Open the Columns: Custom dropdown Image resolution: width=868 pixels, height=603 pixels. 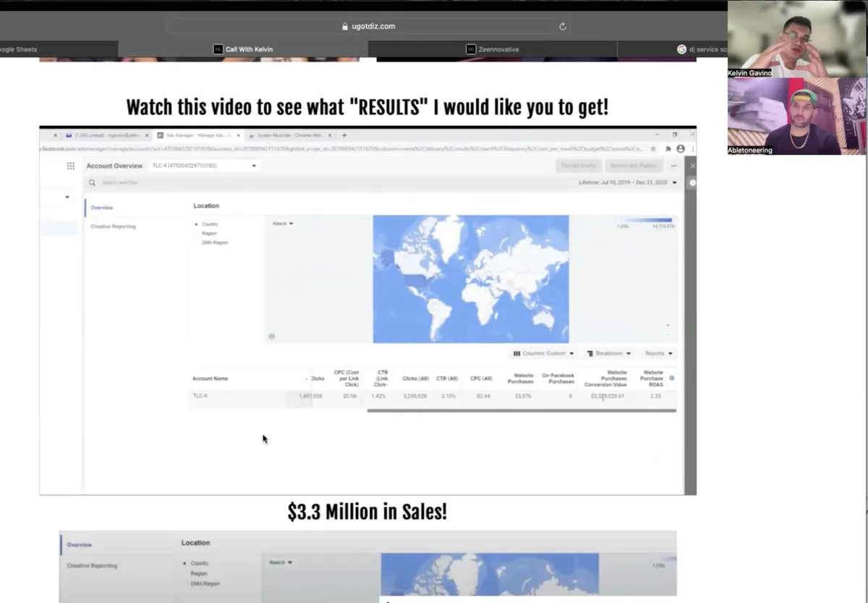543,353
